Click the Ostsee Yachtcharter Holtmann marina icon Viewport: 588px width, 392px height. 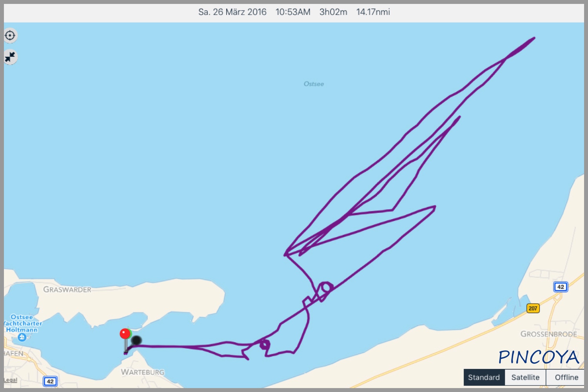(22, 338)
